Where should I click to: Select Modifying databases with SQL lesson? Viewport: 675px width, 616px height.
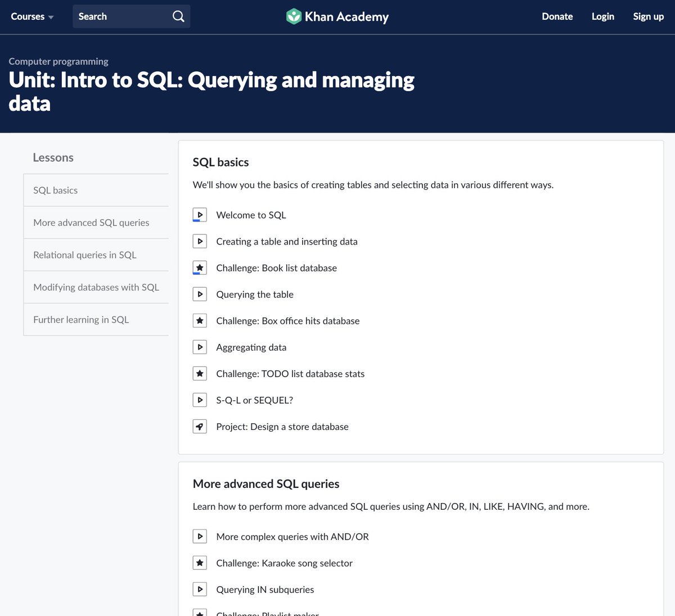pos(96,287)
